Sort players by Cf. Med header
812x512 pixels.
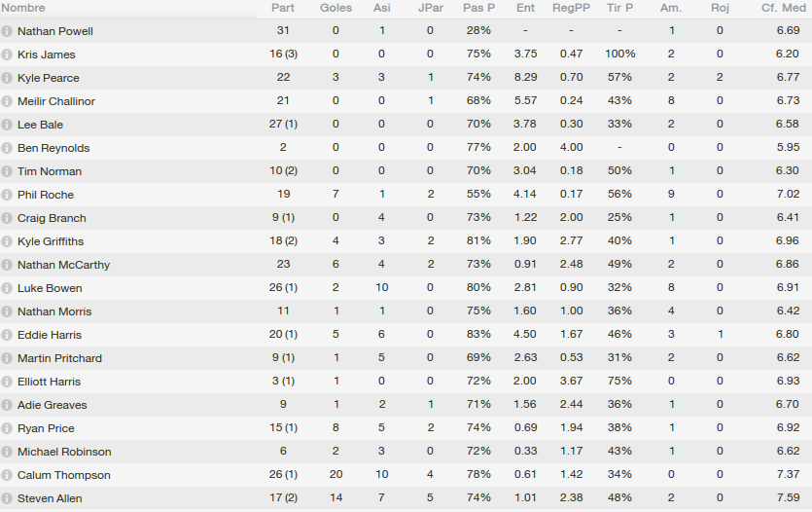784,8
